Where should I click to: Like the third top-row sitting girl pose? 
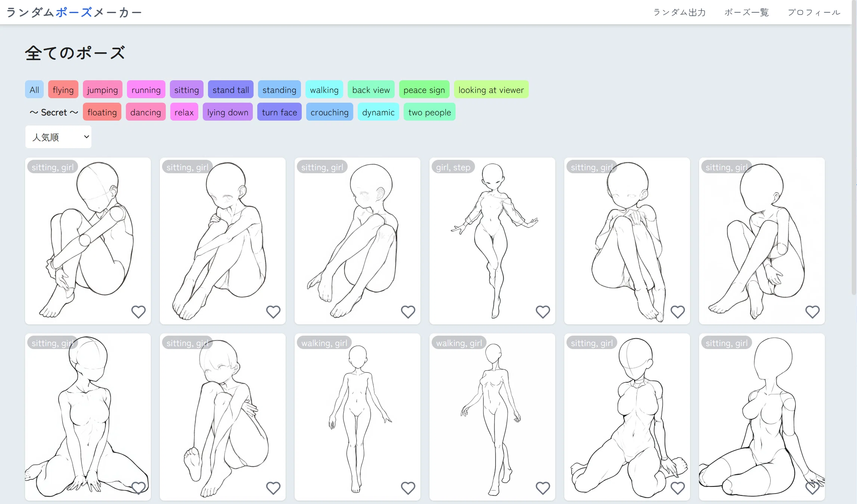click(408, 312)
